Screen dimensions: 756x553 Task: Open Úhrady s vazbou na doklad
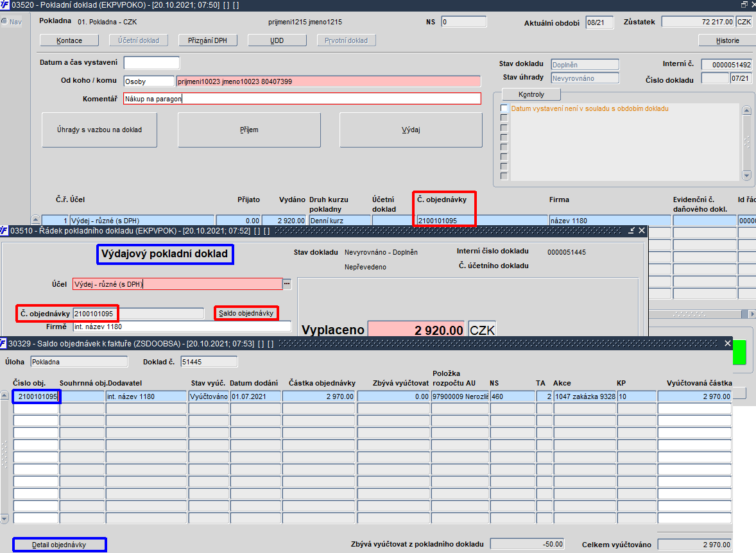point(99,130)
